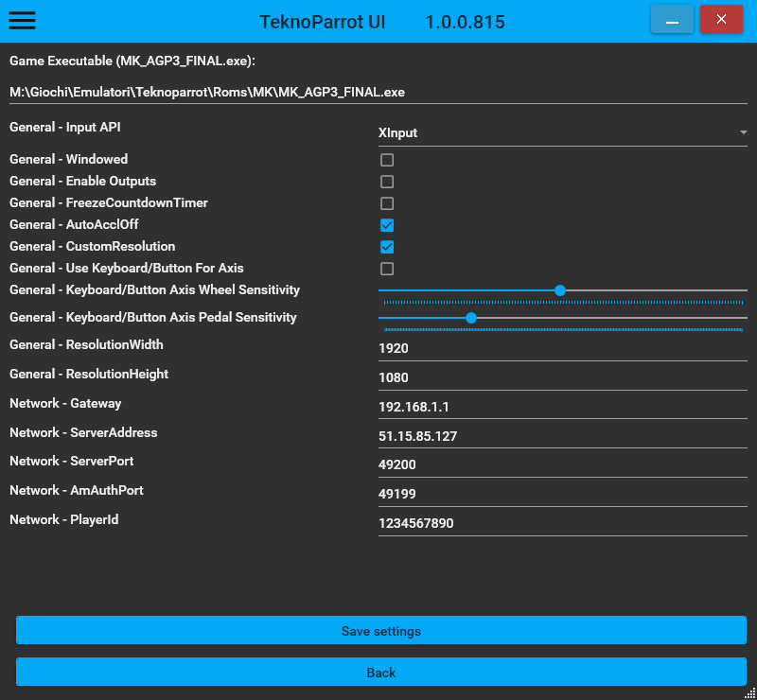The image size is (757, 700).
Task: Click the 'General - ResolutionWidth' label
Action: click(x=86, y=344)
